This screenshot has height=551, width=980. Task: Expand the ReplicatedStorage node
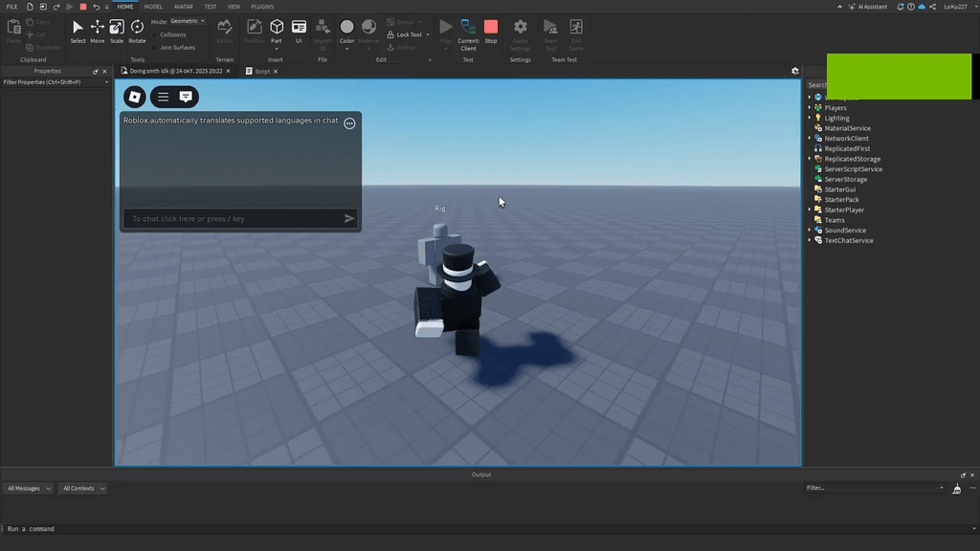pyautogui.click(x=810, y=159)
